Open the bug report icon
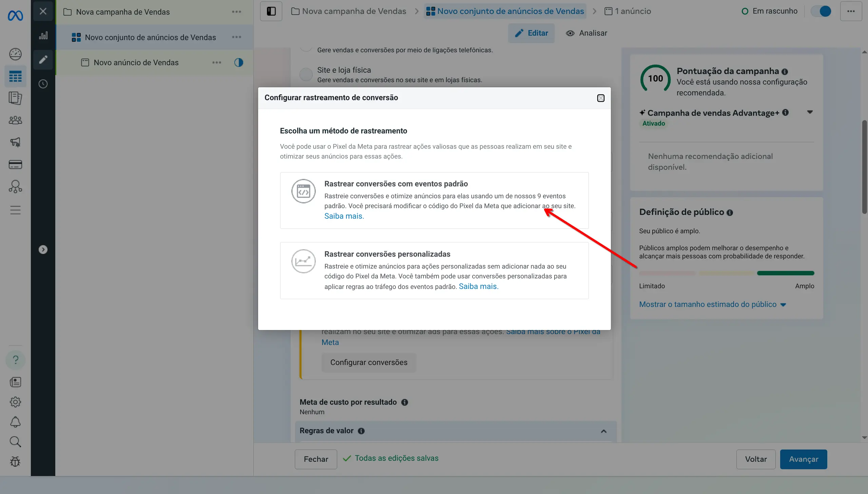This screenshot has width=868, height=494. [15, 462]
